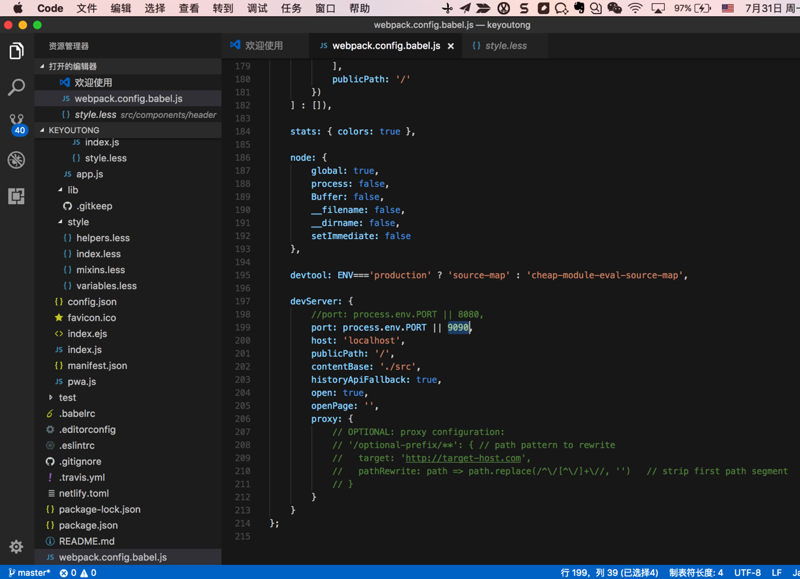The height and width of the screenshot is (579, 800).
Task: Collapse the open editors section
Action: [72, 66]
